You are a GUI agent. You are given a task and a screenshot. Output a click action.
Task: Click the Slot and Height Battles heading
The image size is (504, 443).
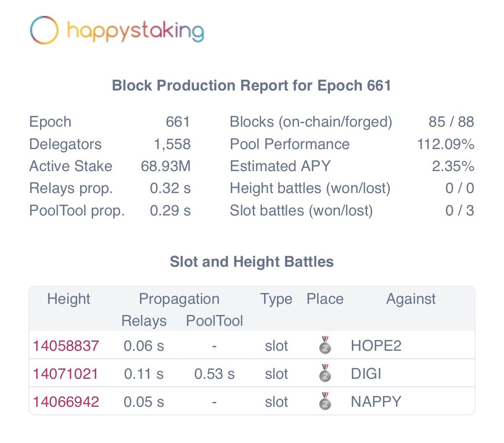(252, 262)
